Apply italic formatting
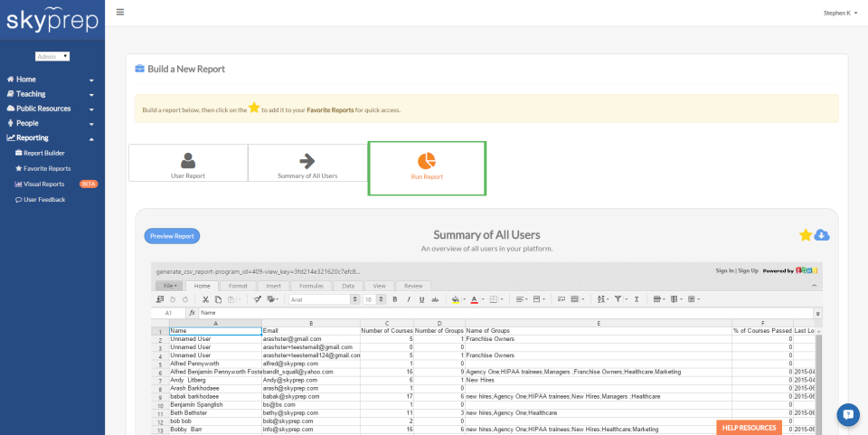 pos(409,299)
